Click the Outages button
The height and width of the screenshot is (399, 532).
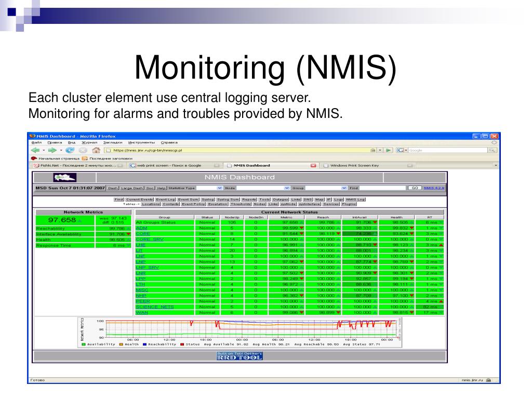coord(281,199)
